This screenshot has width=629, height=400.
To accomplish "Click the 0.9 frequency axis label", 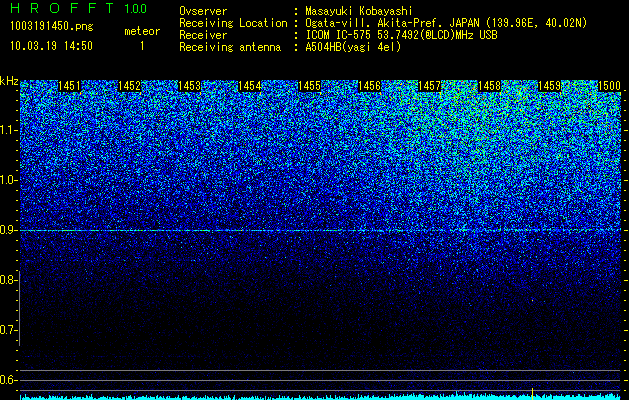I will click(8, 230).
